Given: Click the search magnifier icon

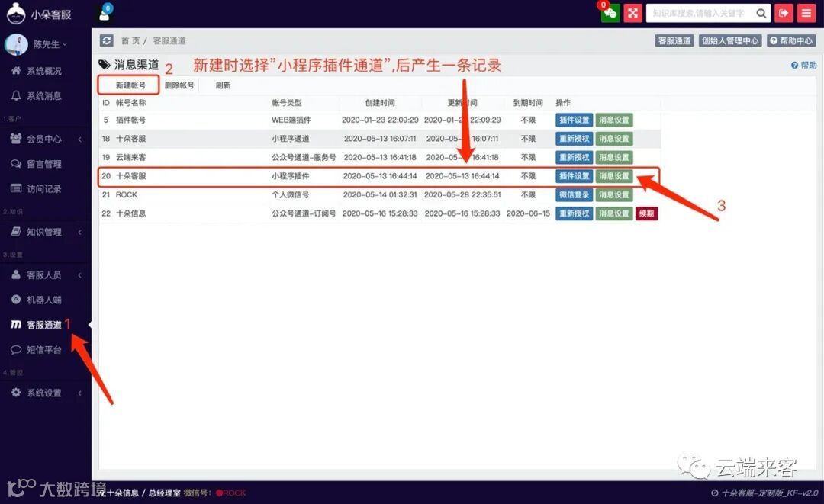Looking at the screenshot, I should coord(761,14).
